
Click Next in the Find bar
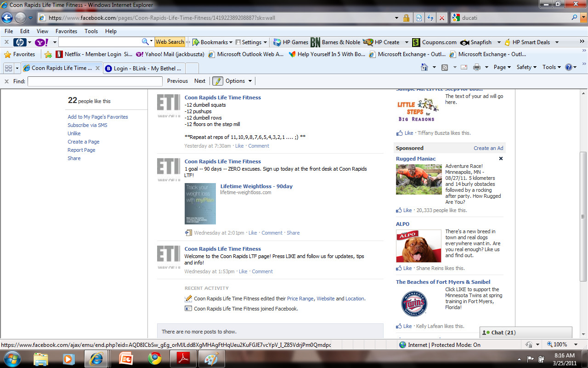[x=200, y=81]
